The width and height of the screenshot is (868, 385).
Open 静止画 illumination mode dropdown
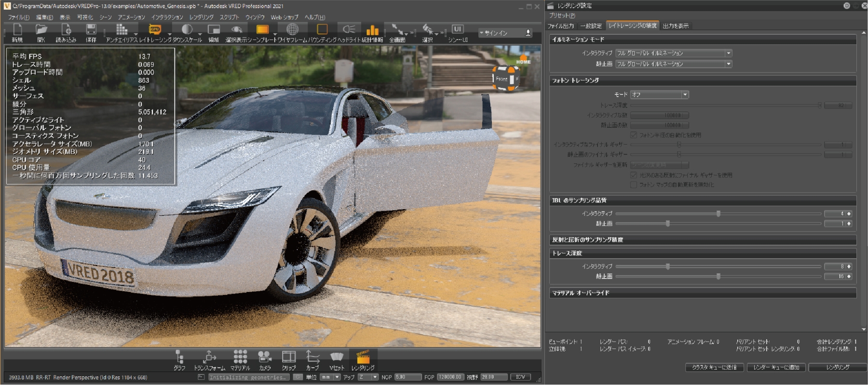click(x=674, y=64)
